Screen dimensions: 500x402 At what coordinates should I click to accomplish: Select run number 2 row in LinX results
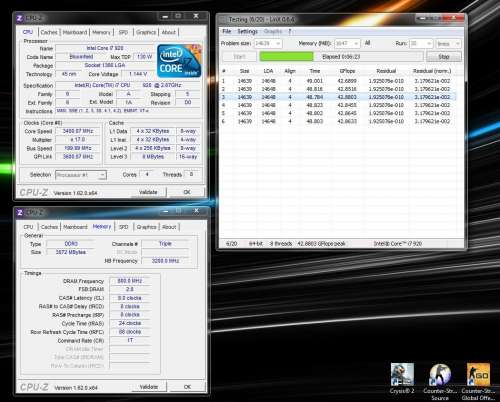tap(338, 89)
